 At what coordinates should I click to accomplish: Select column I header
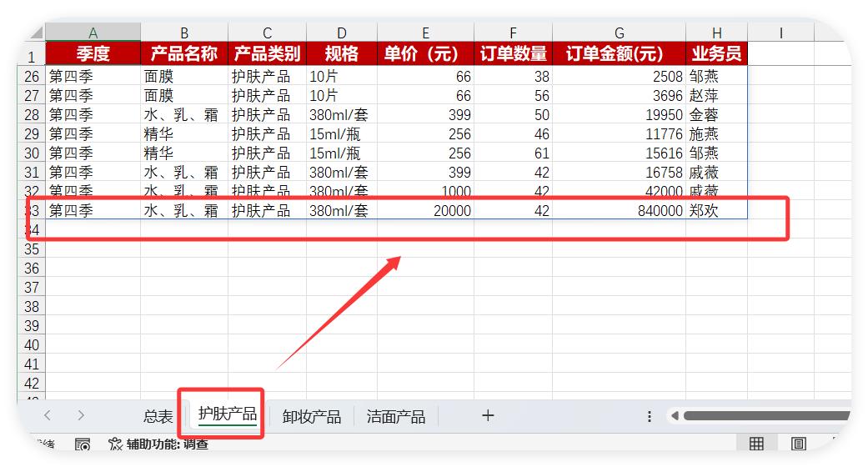point(781,33)
